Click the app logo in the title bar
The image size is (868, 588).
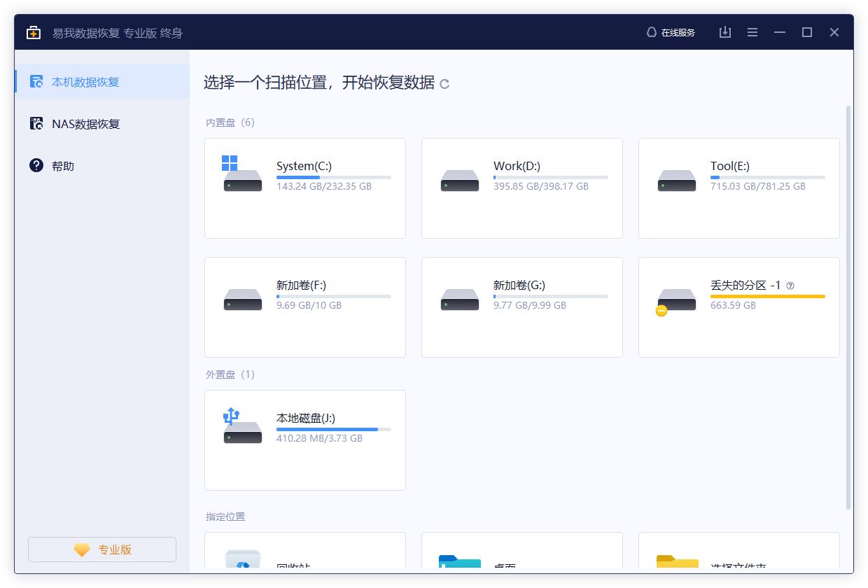click(33, 31)
